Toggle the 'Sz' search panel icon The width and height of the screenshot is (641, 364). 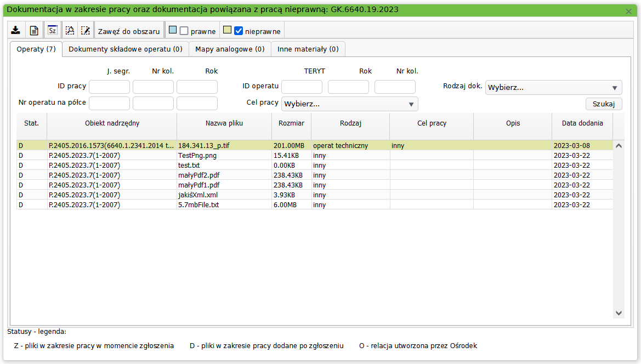52,31
